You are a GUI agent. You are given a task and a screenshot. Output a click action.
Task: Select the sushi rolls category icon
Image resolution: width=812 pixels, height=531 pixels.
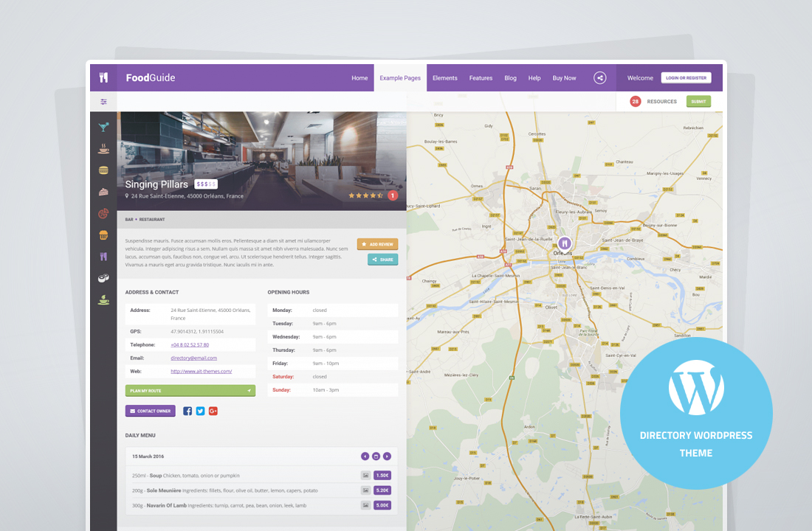(103, 278)
